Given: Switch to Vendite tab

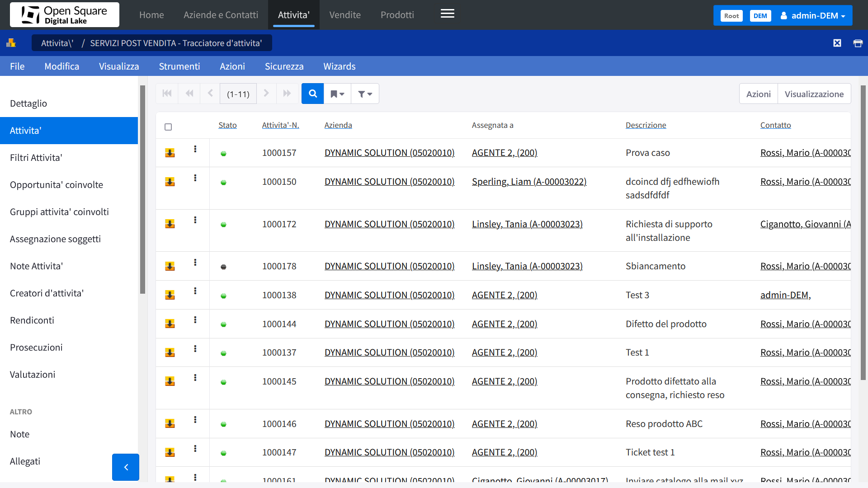Looking at the screenshot, I should 345,15.
